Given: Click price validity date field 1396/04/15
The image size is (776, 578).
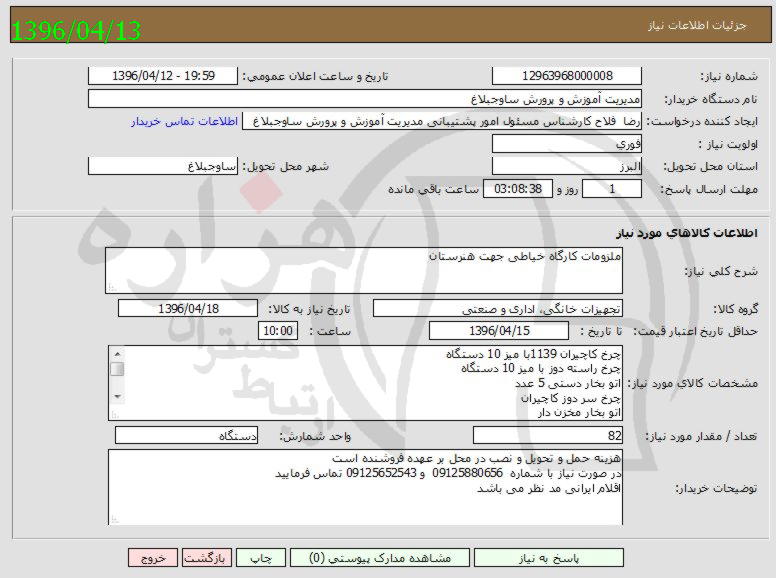Looking at the screenshot, I should [499, 331].
